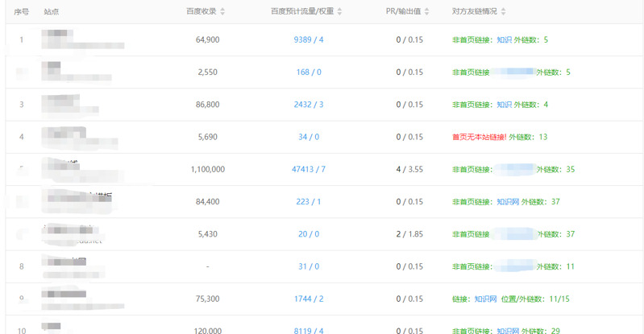Click sort arrows beside 百度预计流量/权重
The height and width of the screenshot is (334, 644).
coord(339,12)
